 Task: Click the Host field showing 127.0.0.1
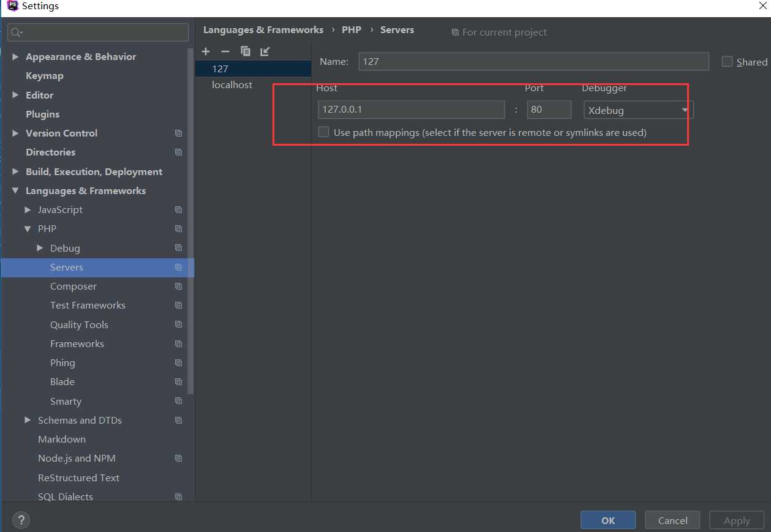pos(412,110)
